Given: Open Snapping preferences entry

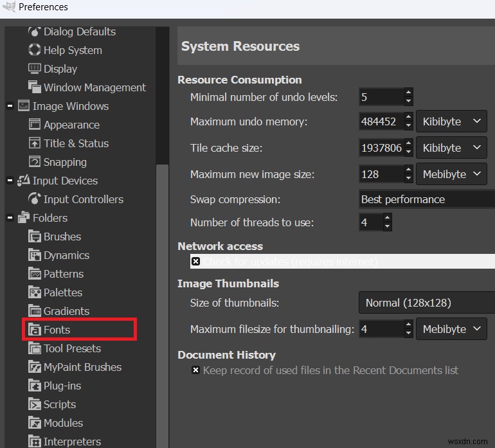Looking at the screenshot, I should pos(65,162).
